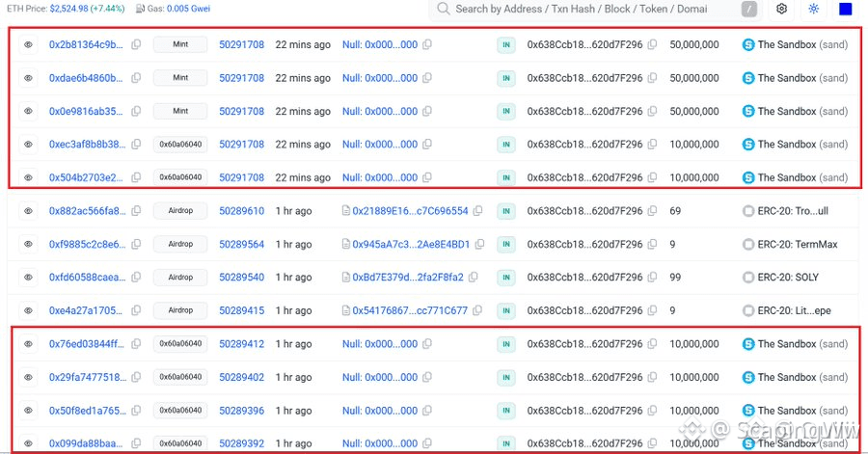Copy sender address 0x54176867...cc771C677
The width and height of the screenshot is (868, 454).
477,310
